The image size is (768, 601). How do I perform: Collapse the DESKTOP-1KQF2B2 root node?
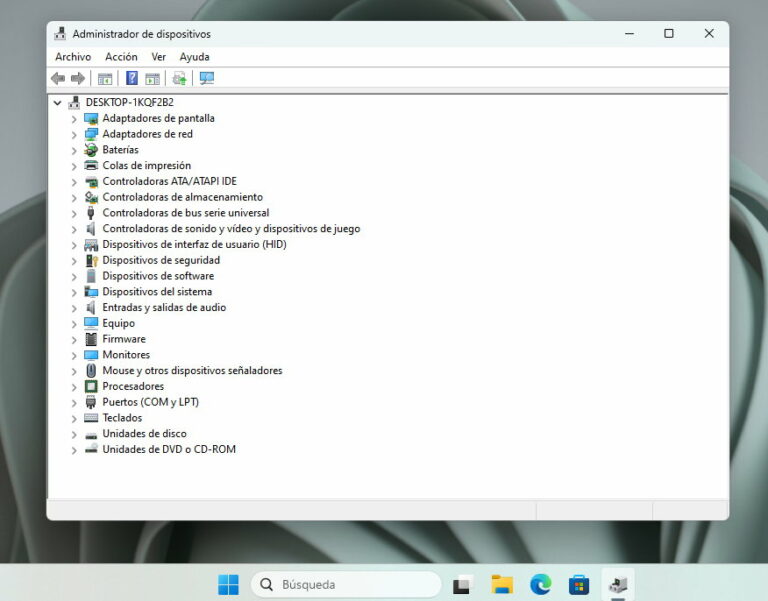[58, 103]
